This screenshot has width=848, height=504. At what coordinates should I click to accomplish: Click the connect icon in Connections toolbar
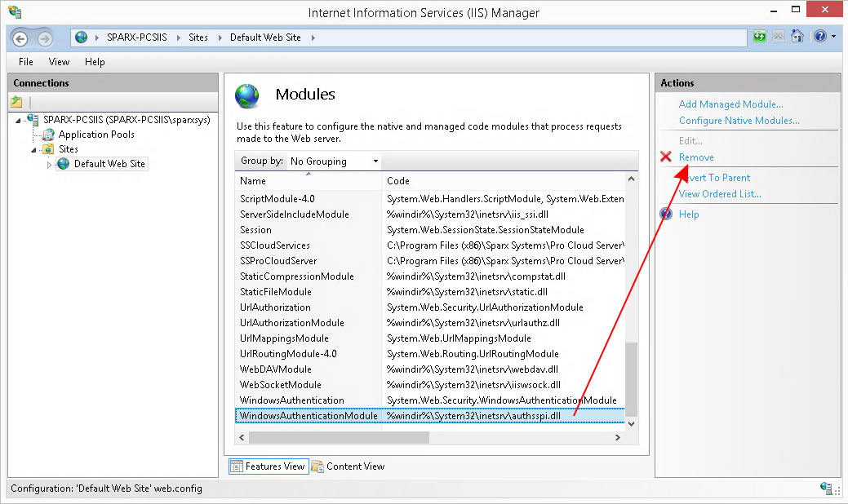click(x=16, y=102)
